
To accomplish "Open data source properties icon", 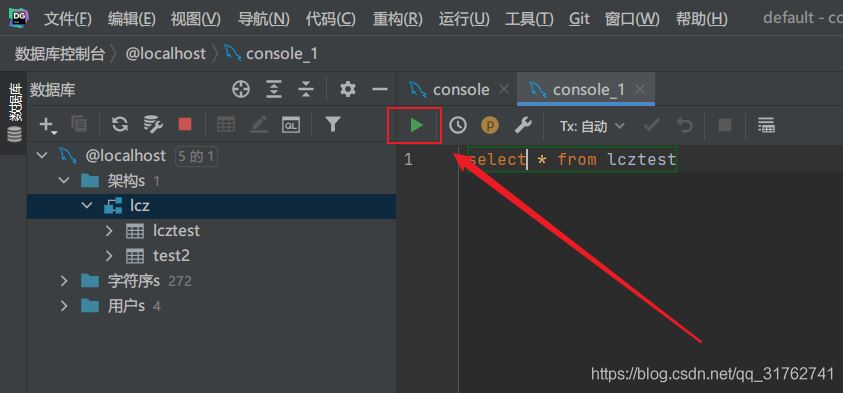I will (153, 125).
